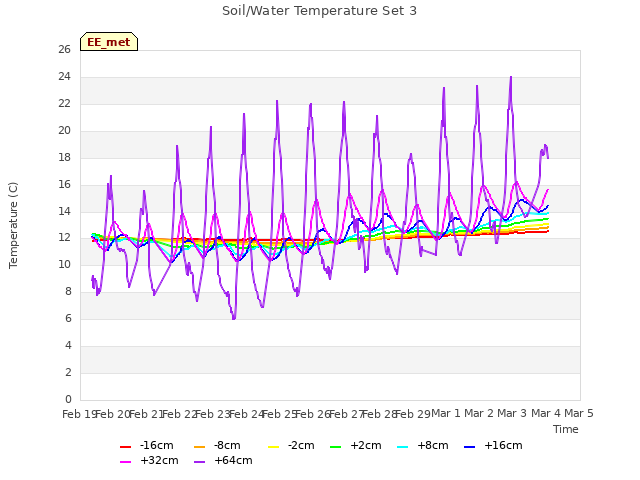Click the yellow -2cm legend swatch
Image resolution: width=640 pixels, height=480 pixels.
pos(273,447)
